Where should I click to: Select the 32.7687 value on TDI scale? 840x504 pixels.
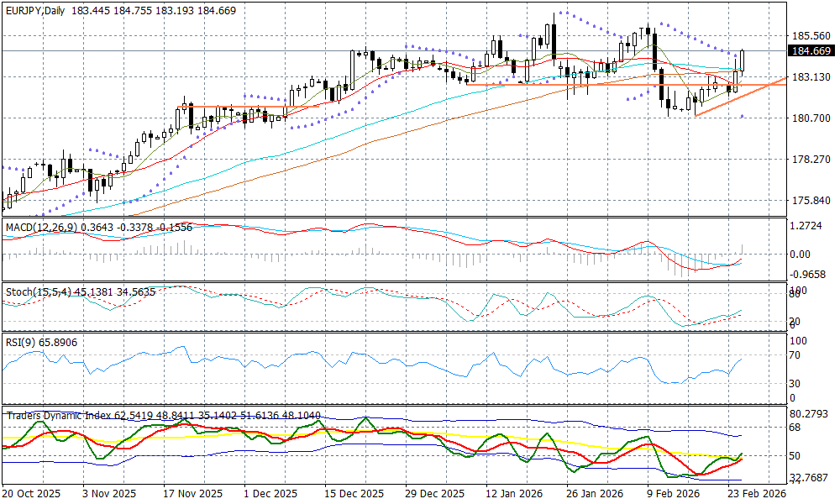[811, 477]
